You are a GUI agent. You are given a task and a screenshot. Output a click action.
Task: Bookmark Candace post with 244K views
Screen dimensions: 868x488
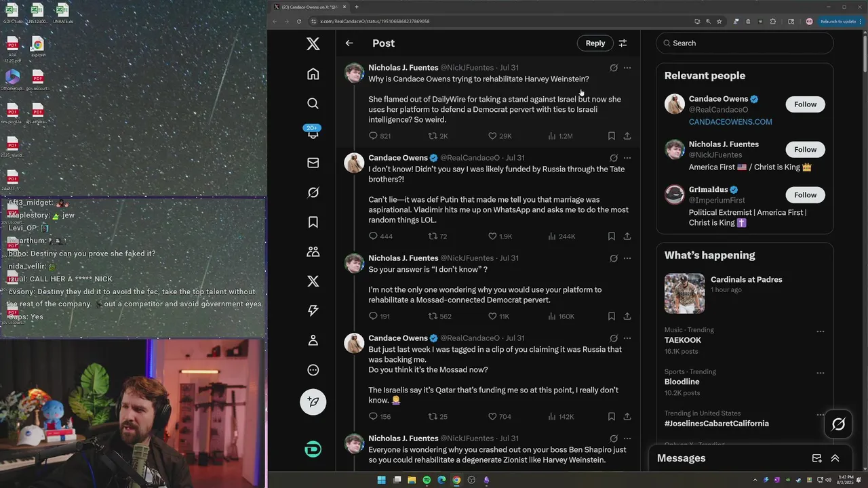pyautogui.click(x=611, y=237)
